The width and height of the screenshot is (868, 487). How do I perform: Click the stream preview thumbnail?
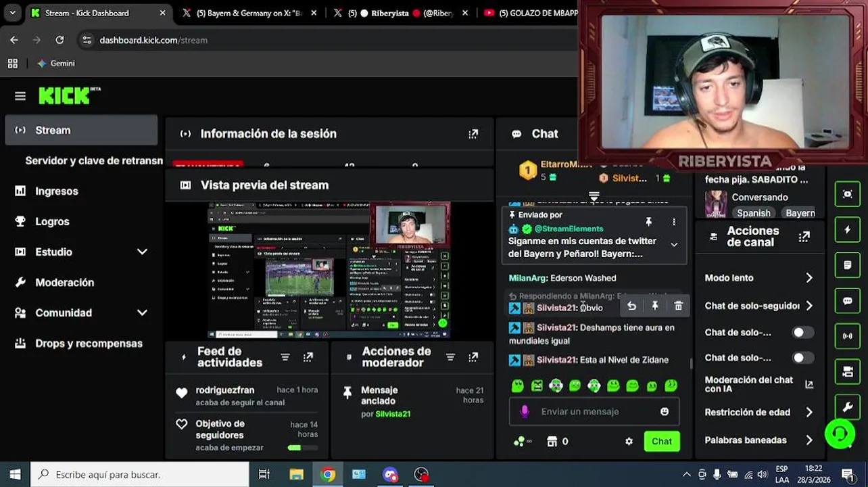(x=329, y=271)
